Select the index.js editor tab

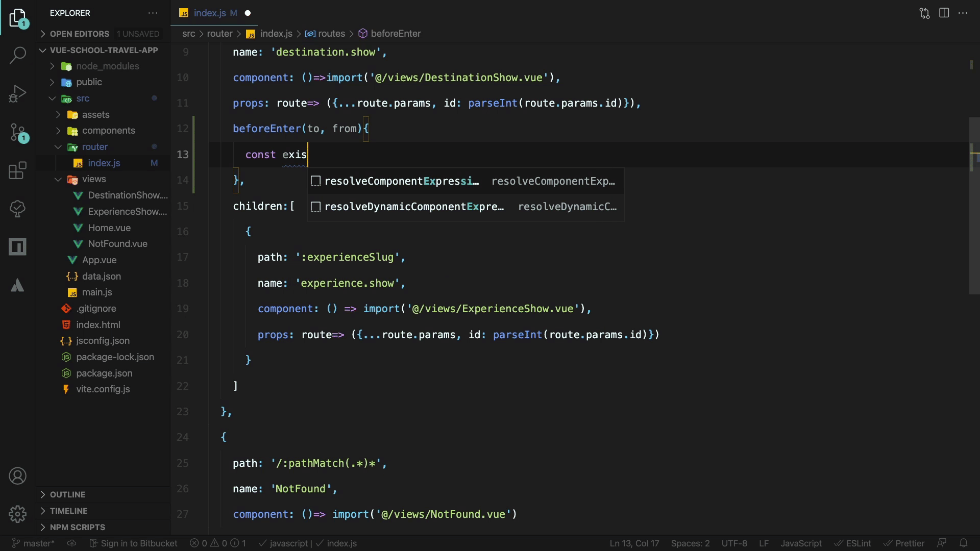210,13
